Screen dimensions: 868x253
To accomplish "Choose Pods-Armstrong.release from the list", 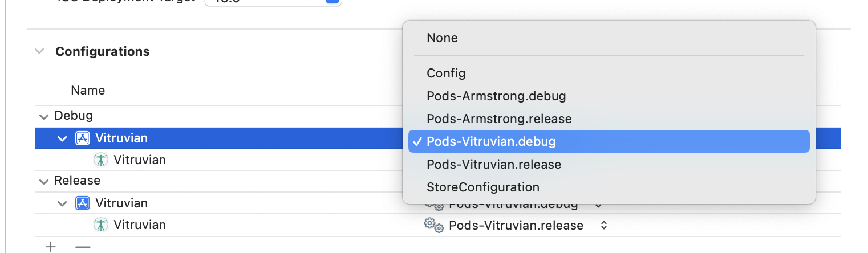I will 498,119.
